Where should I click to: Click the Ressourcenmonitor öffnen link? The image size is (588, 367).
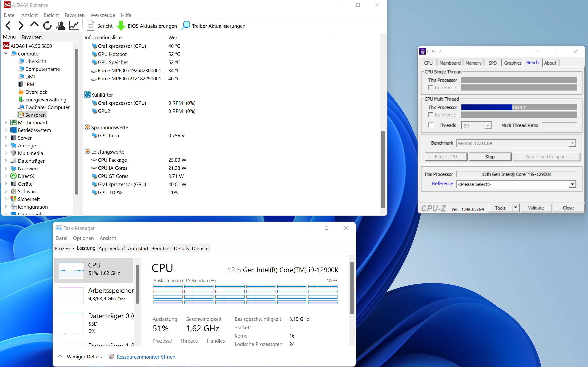pos(146,357)
